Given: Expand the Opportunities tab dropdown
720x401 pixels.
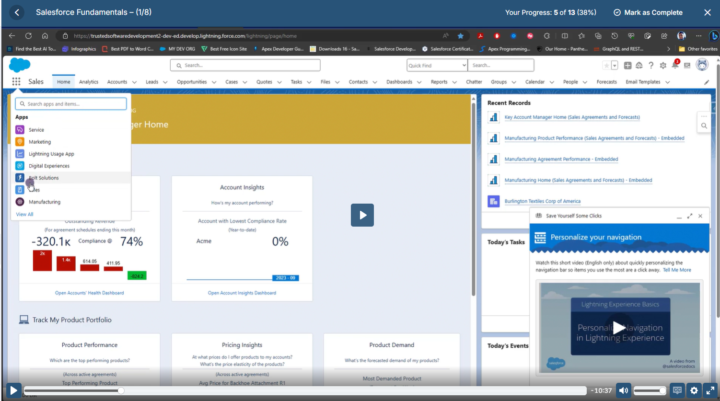Looking at the screenshot, I should click(x=214, y=82).
